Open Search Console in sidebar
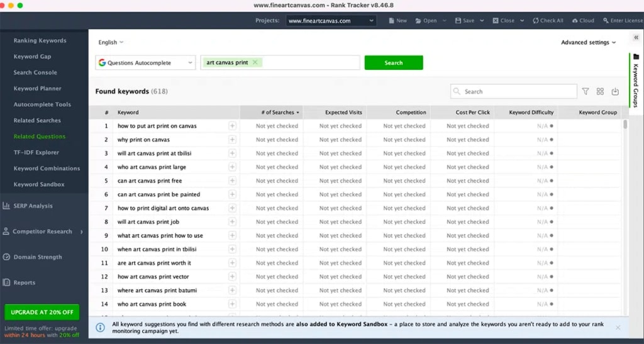 [x=35, y=73]
